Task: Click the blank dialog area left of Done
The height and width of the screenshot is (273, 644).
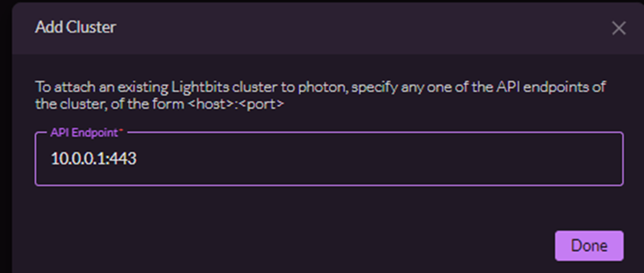Action: (288, 246)
